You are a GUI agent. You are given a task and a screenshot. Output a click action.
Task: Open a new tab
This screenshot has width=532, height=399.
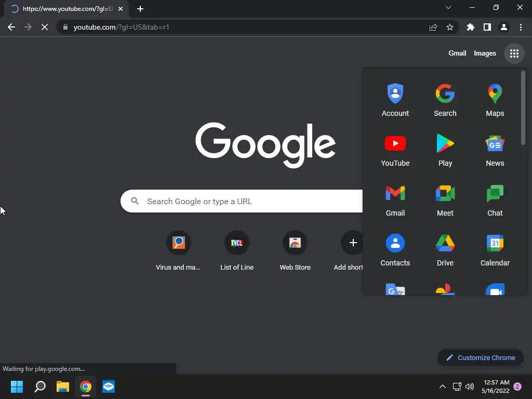click(140, 9)
